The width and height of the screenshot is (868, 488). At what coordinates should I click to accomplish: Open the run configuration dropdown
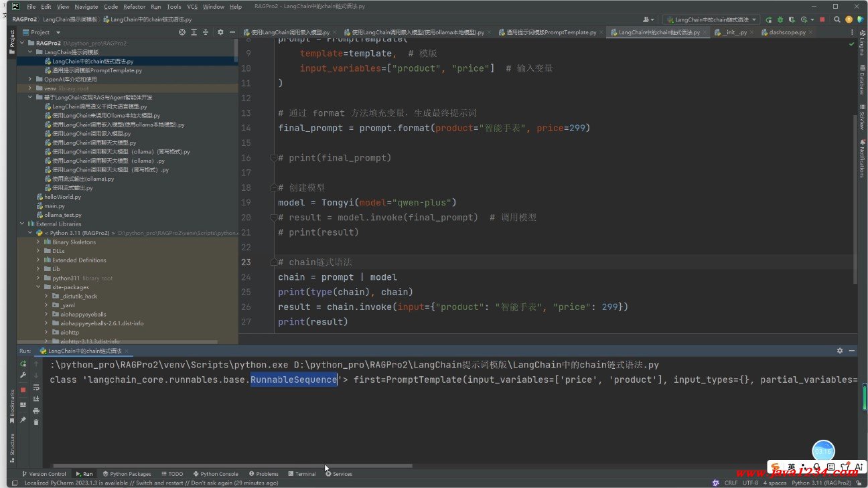tap(711, 20)
